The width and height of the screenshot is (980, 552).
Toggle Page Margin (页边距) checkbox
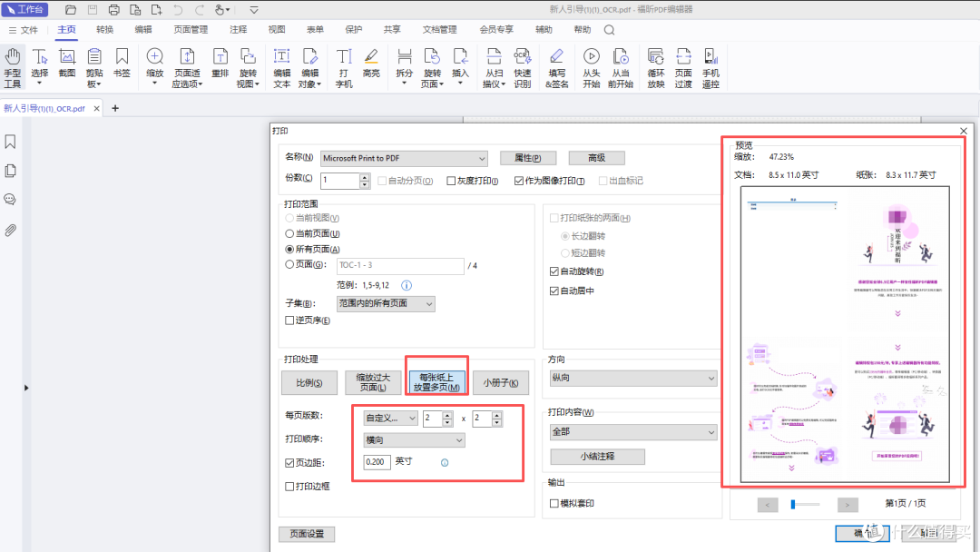pyautogui.click(x=289, y=463)
